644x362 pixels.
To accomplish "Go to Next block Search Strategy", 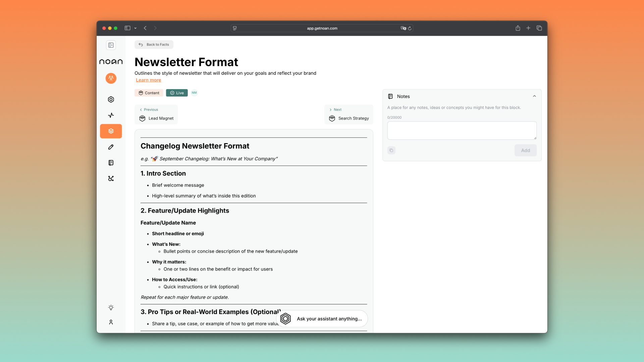I will (349, 115).
